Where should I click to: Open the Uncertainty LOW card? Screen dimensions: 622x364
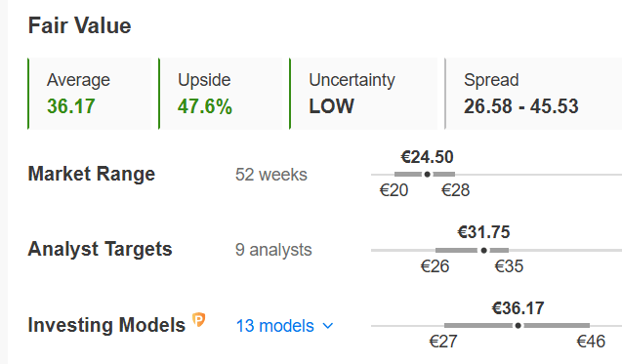pyautogui.click(x=363, y=94)
